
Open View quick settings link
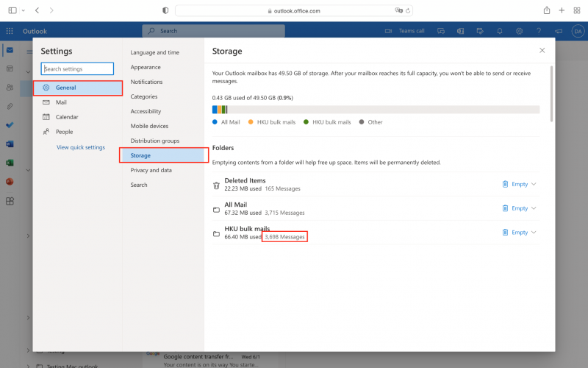point(81,147)
